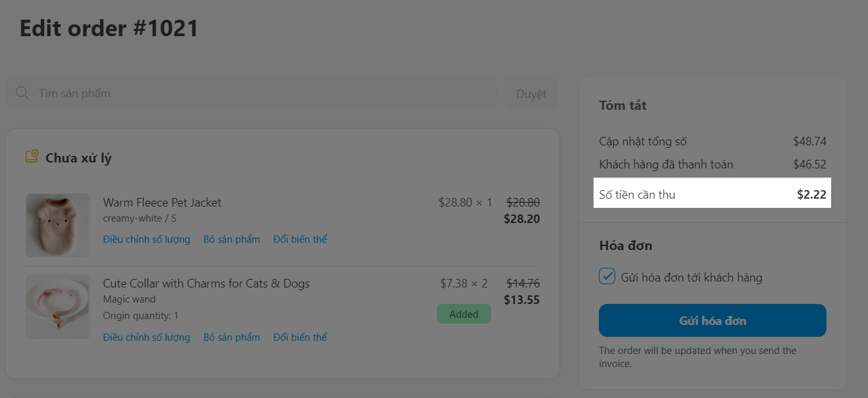
Task: Click the magnifier icon in product search
Action: 22,93
